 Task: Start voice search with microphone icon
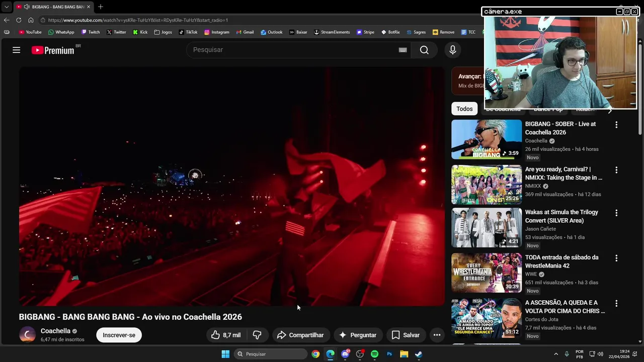click(x=452, y=50)
